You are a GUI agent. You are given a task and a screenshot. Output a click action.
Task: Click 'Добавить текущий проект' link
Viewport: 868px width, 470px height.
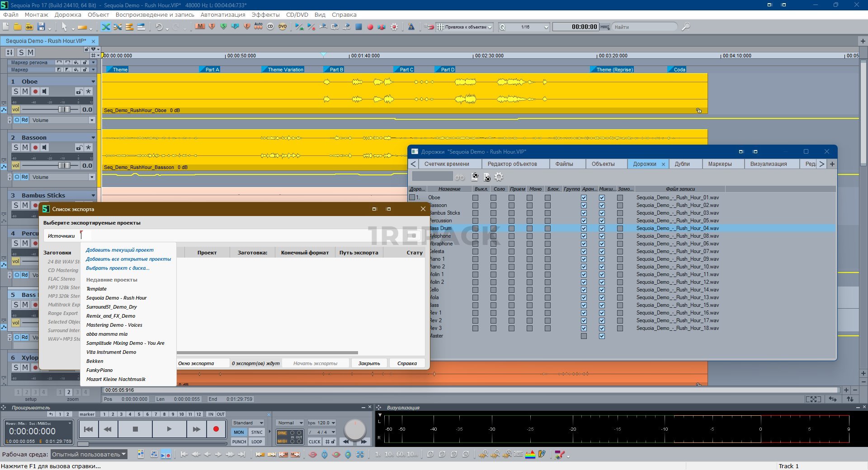120,250
